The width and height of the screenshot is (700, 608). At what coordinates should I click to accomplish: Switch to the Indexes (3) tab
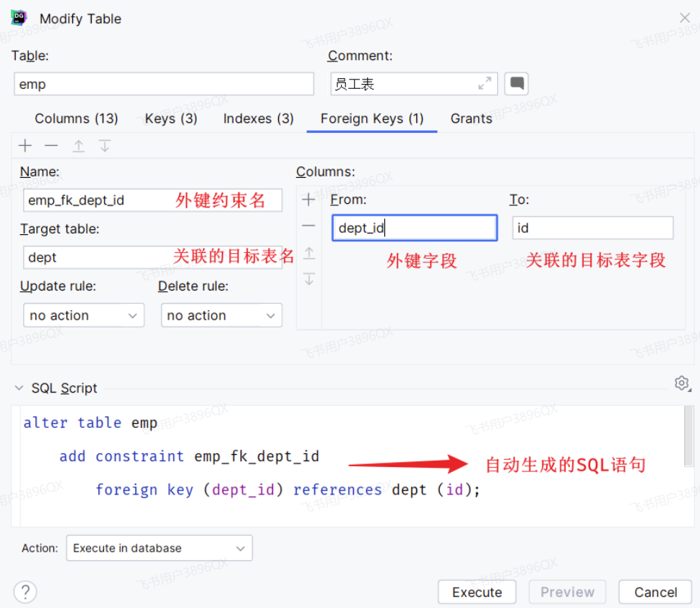pyautogui.click(x=259, y=119)
